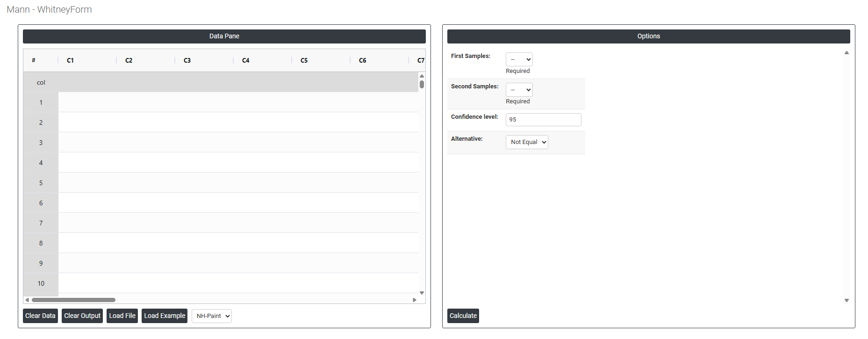This screenshot has width=868, height=339.
Task: Click the data grid scroll down arrow
Action: (x=422, y=293)
